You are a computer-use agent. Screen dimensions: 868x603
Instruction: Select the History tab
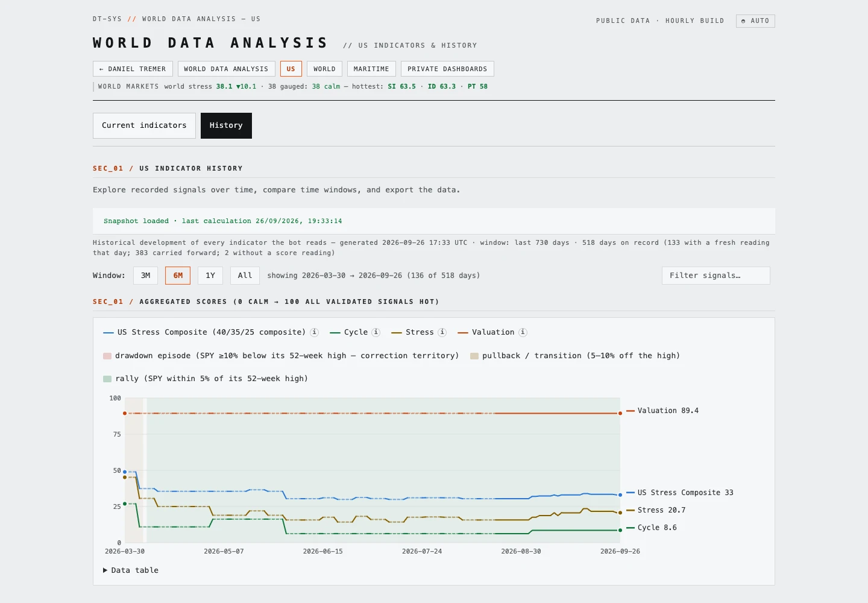[226, 125]
